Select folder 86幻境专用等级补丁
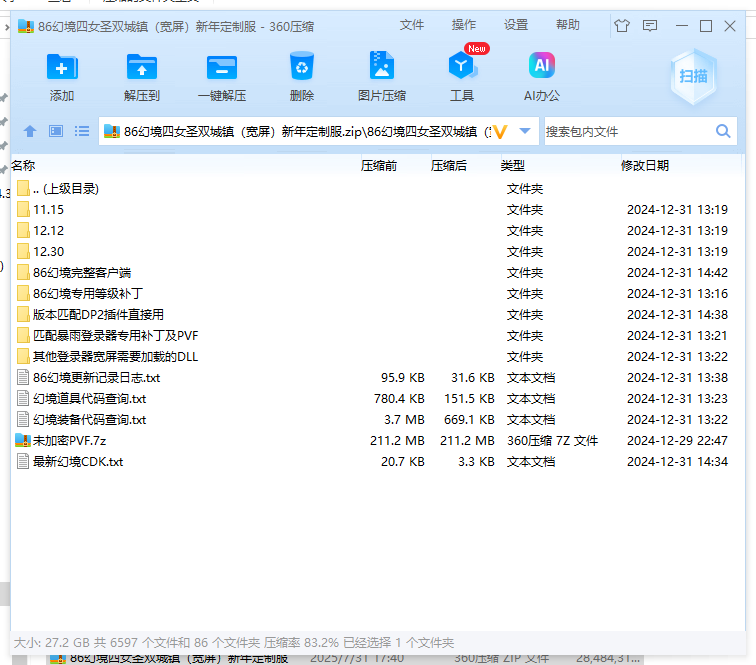756x665 pixels. [x=377, y=293]
